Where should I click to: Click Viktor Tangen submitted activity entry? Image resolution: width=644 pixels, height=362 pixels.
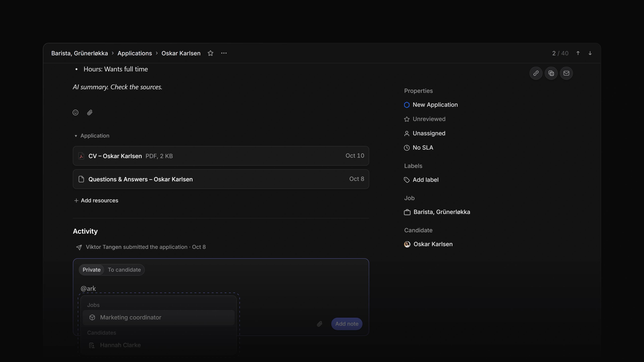coord(141,247)
